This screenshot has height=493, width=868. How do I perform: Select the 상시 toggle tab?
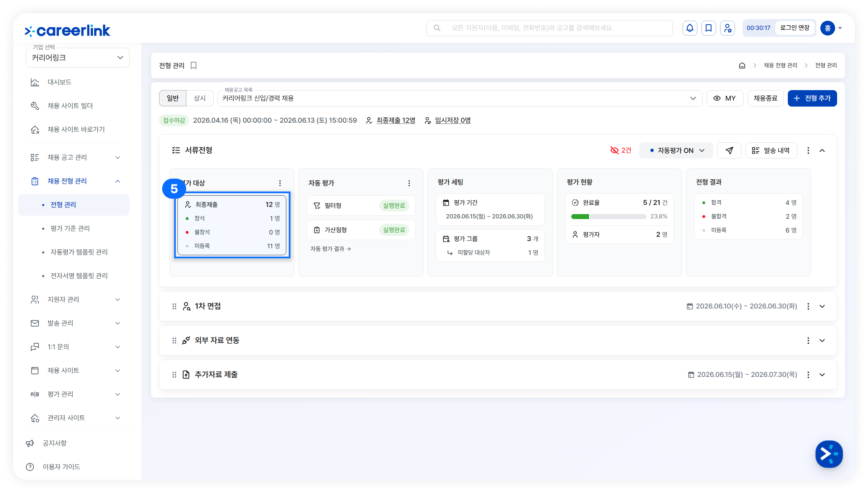click(x=199, y=98)
